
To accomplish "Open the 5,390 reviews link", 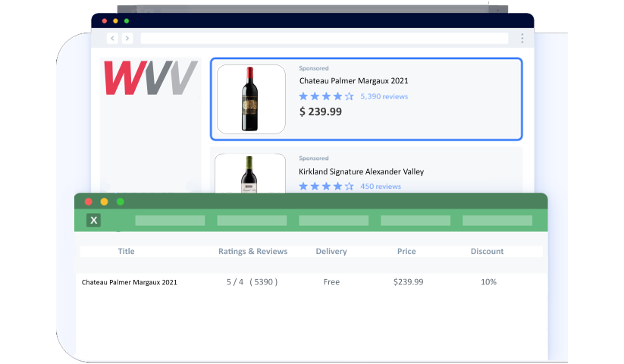I will [384, 96].
